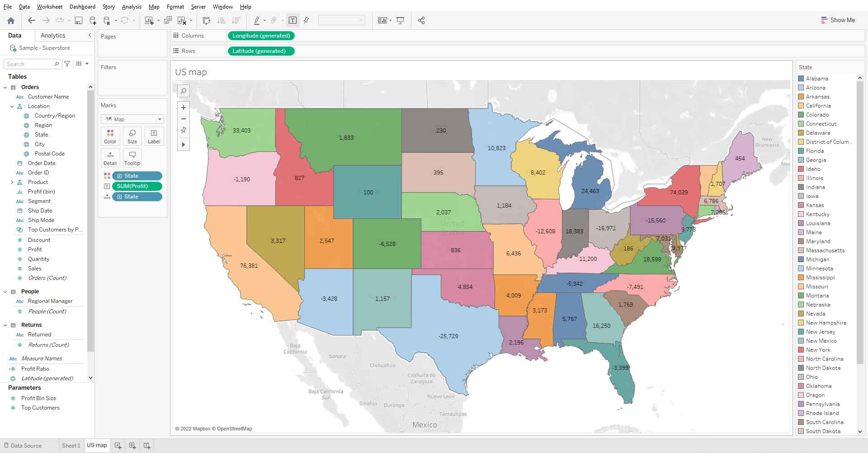The width and height of the screenshot is (868, 453).
Task: Expand the Product field group
Action: point(12,182)
